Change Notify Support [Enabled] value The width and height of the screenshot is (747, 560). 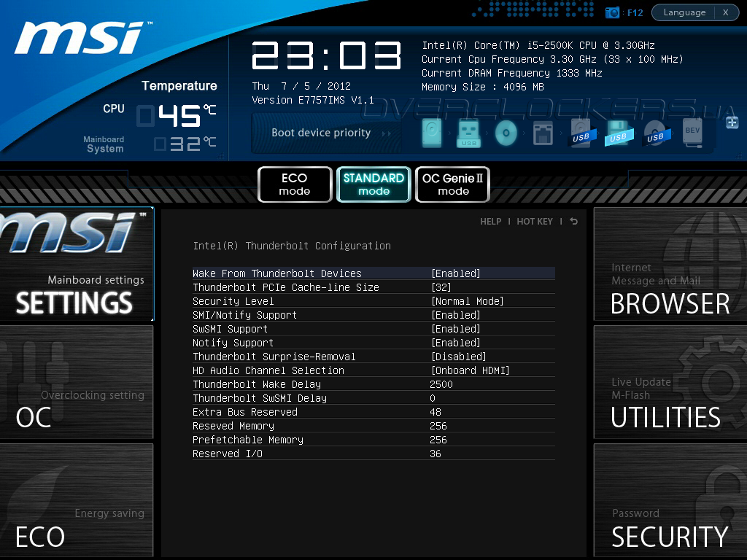click(x=456, y=343)
